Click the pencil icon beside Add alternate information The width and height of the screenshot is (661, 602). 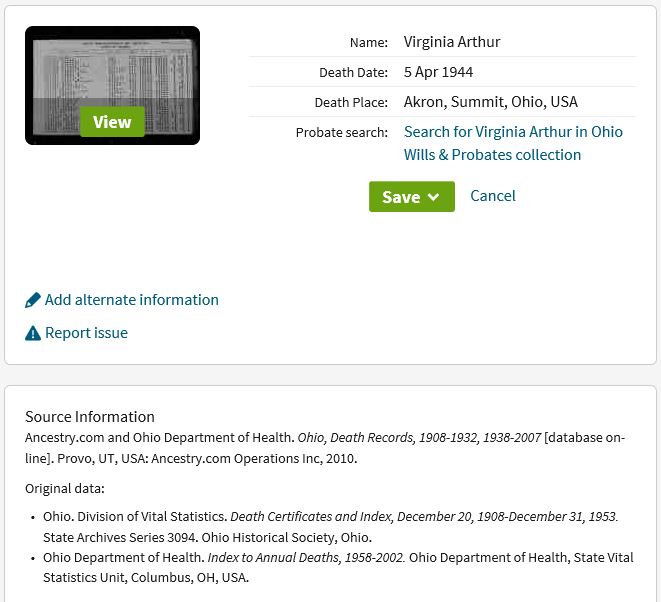coord(33,300)
